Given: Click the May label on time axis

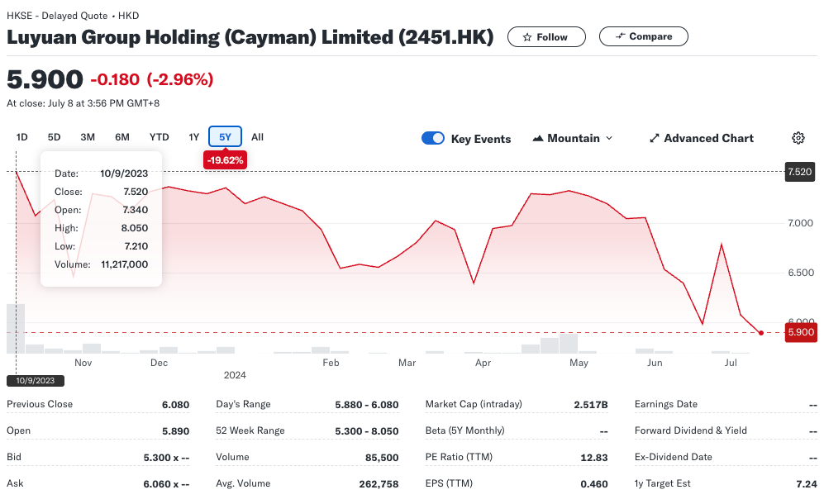Looking at the screenshot, I should click(579, 363).
